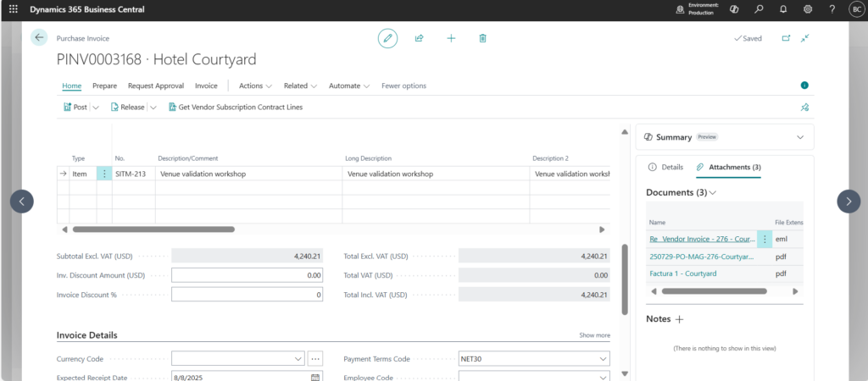Go back with the arrow button

click(39, 37)
